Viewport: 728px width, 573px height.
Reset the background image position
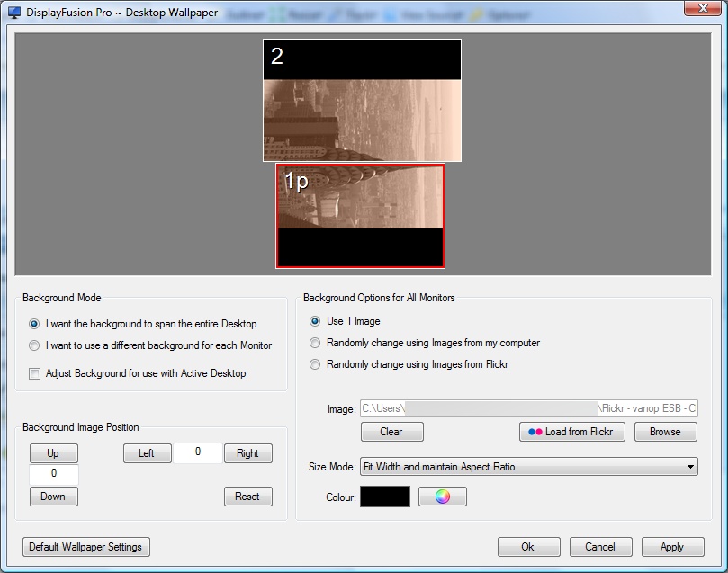(x=247, y=497)
